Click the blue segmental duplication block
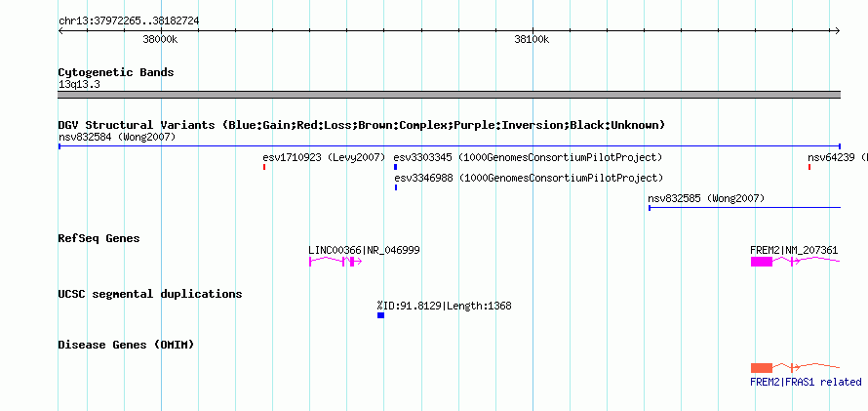The height and width of the screenshot is (411, 868). pos(381,315)
